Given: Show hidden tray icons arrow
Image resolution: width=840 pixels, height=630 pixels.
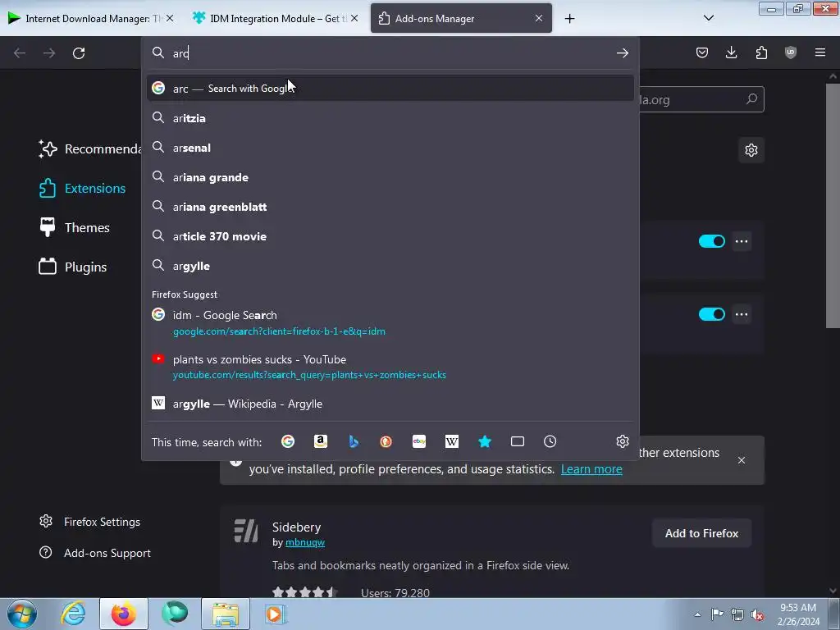Looking at the screenshot, I should 697,614.
